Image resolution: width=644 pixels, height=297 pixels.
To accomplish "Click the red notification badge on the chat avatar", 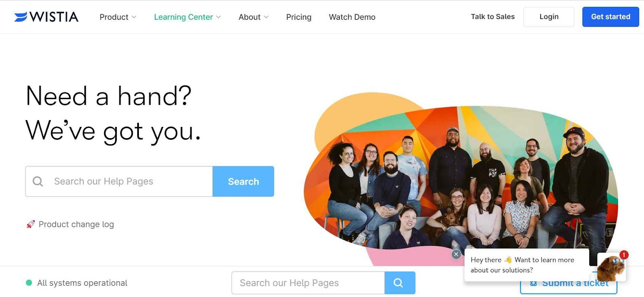I will [x=624, y=255].
